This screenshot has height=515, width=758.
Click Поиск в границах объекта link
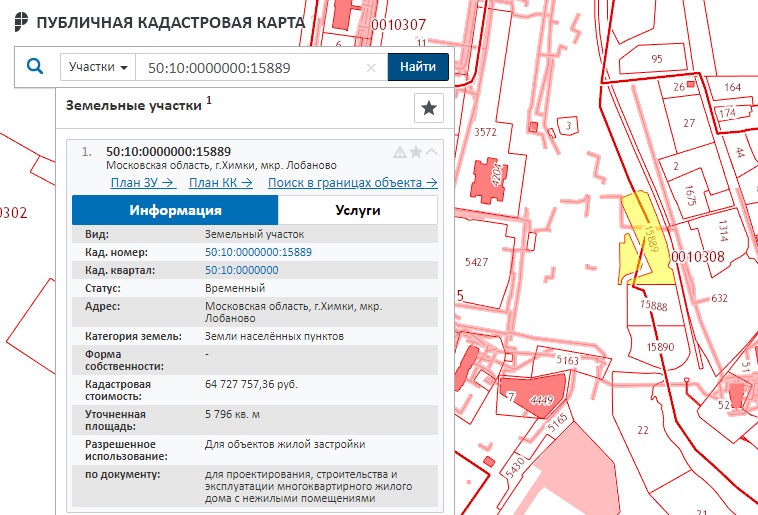[352, 182]
